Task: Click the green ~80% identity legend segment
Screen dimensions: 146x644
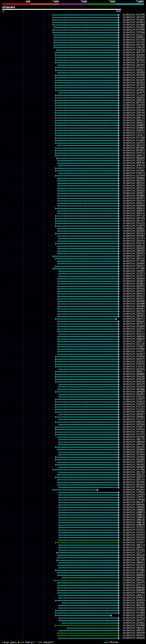Action: [101, 4]
